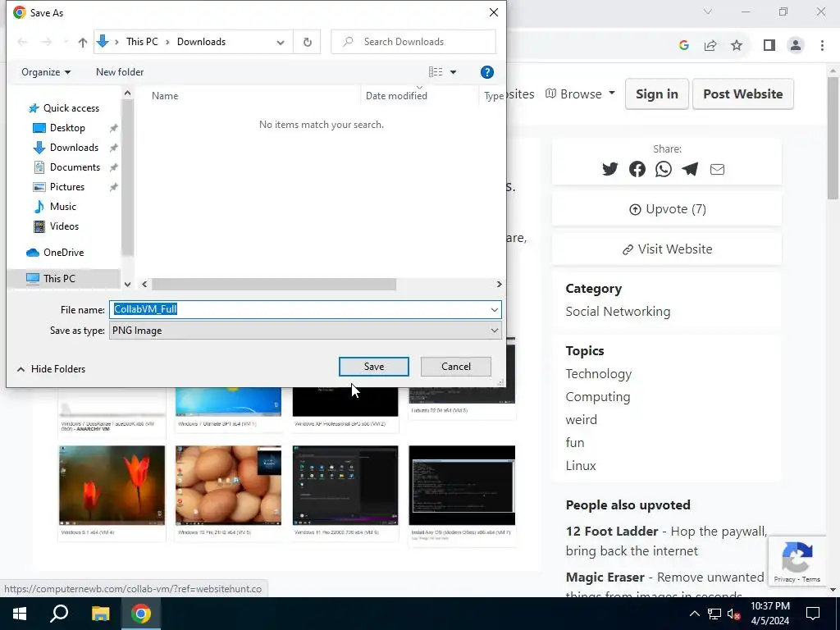840x630 pixels.
Task: Click the Search Downloads field
Action: pos(413,42)
